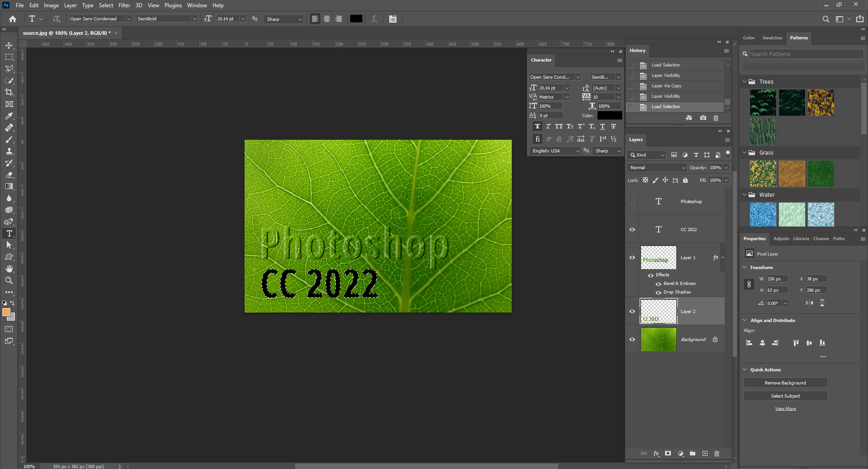Add a layer style with fx button

point(656,454)
